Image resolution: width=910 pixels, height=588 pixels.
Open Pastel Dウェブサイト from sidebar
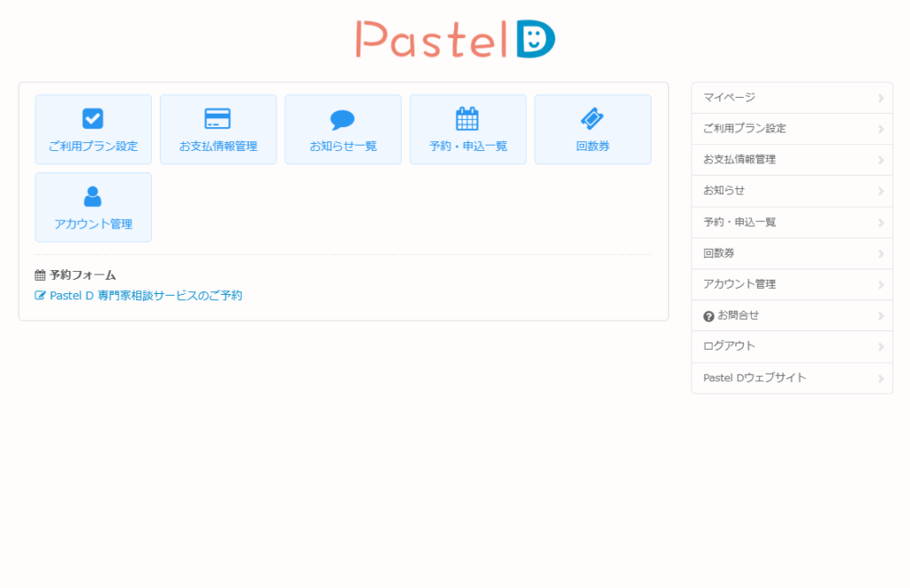(754, 378)
